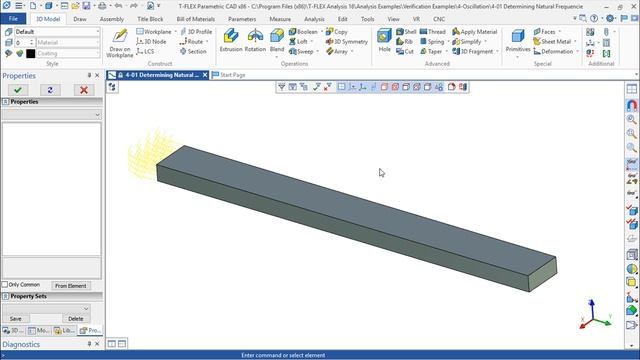This screenshot has width=640, height=360.
Task: Collapse the Properties section
Action: tap(6, 102)
